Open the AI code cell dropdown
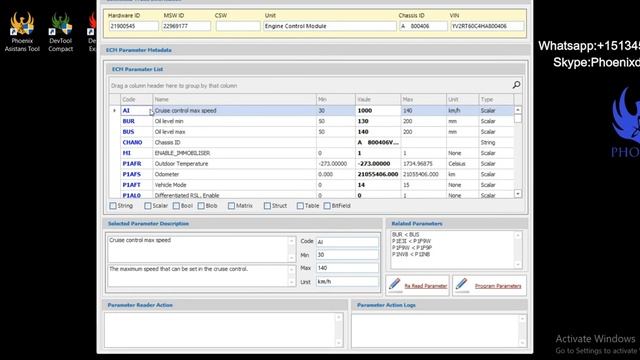The image size is (640, 360). (x=150, y=111)
